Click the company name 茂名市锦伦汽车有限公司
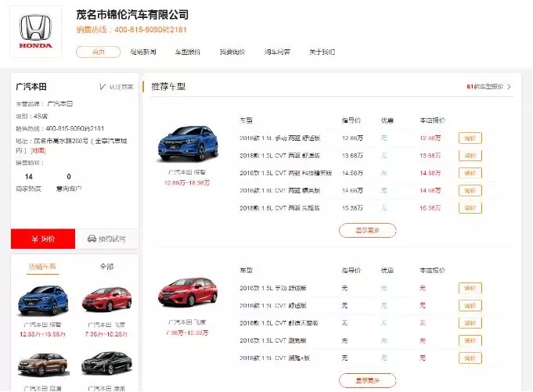The width and height of the screenshot is (533, 392). coord(132,15)
